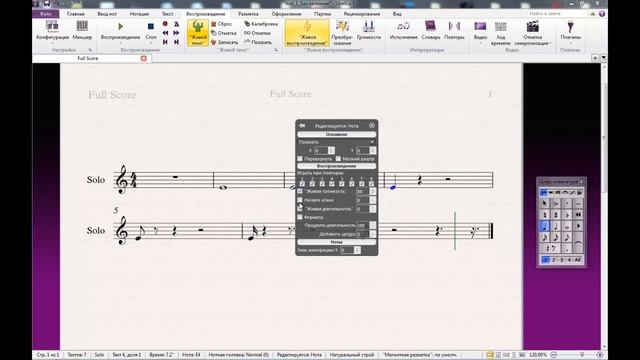Toggle the Живая громкость checkbox
640x360 pixels.
point(300,191)
